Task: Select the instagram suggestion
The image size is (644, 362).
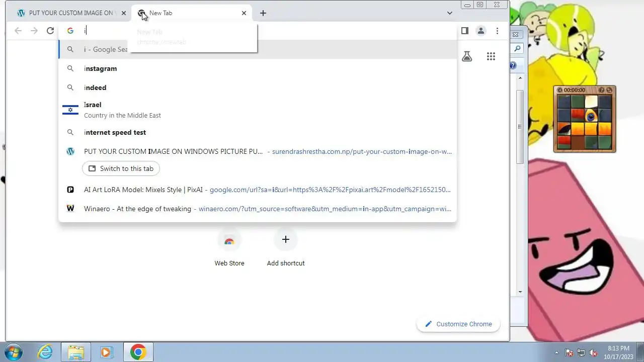Action: tap(258, 68)
